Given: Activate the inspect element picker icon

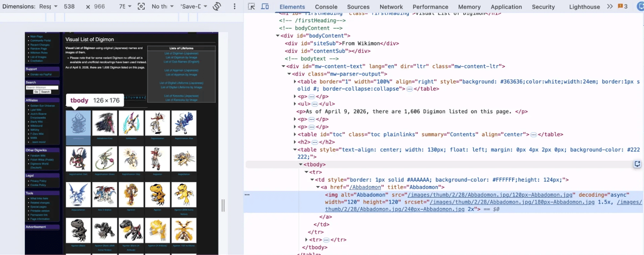Looking at the screenshot, I should 252,7.
